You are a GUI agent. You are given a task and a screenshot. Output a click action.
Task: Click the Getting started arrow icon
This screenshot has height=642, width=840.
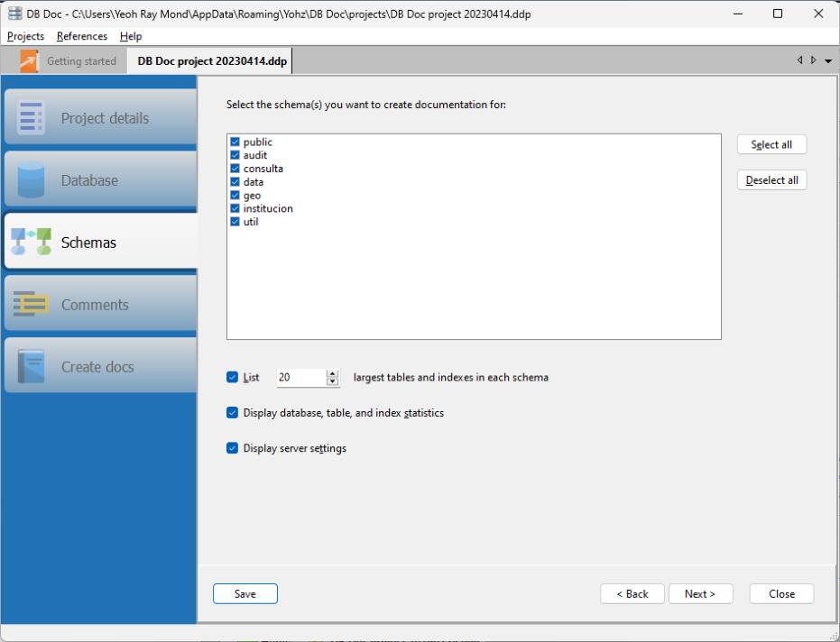point(30,61)
